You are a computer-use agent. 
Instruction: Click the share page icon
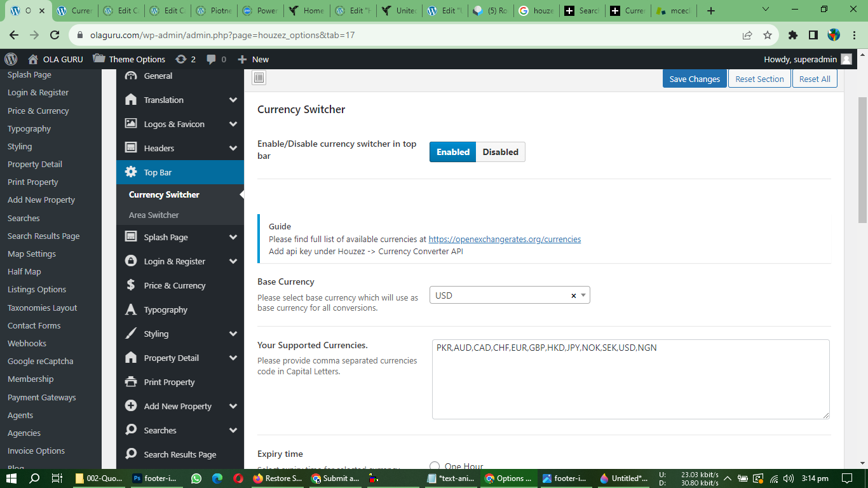pyautogui.click(x=747, y=35)
